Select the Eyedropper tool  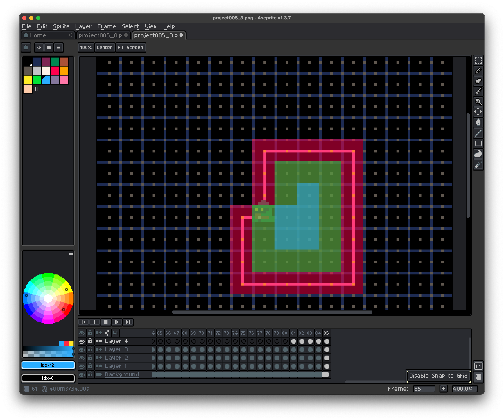point(478,91)
